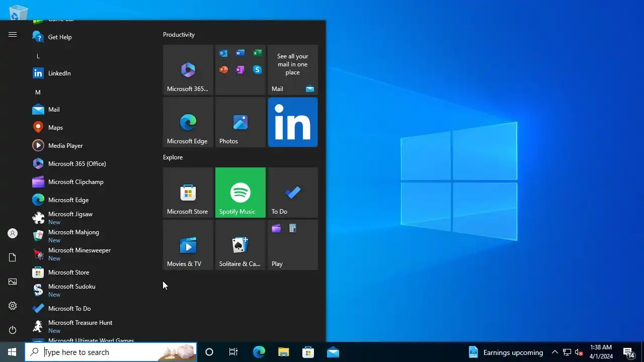Image resolution: width=644 pixels, height=362 pixels.
Task: Expand the Play folder tile
Action: [x=293, y=245]
